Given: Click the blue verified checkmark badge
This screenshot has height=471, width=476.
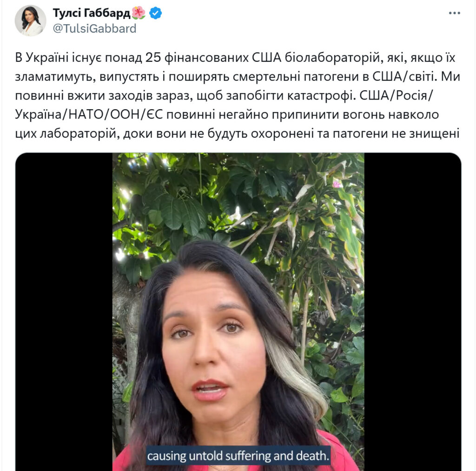Looking at the screenshot, I should 155,13.
